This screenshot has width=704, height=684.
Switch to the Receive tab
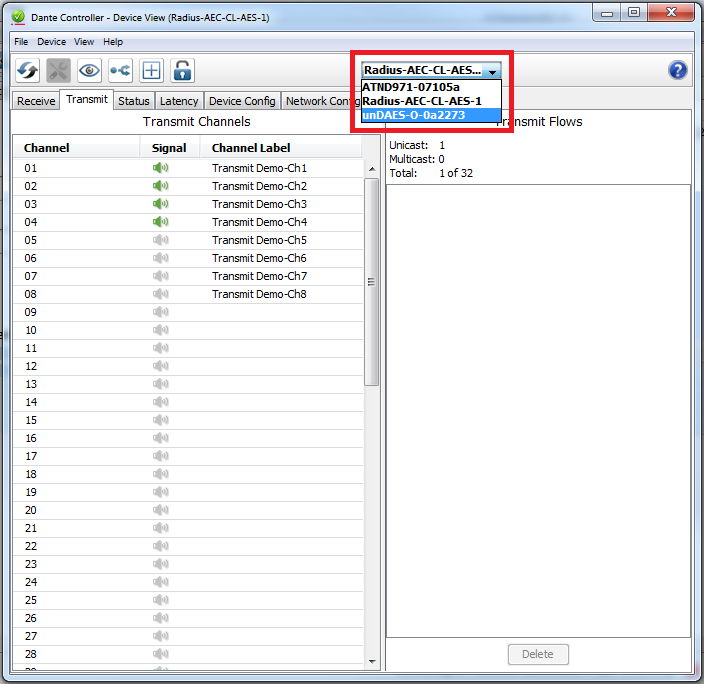pos(36,101)
